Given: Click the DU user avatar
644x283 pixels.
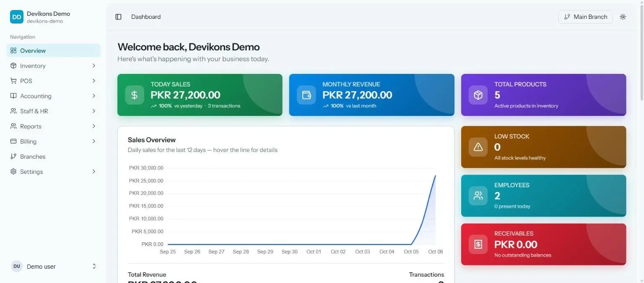Looking at the screenshot, I should coord(17,266).
